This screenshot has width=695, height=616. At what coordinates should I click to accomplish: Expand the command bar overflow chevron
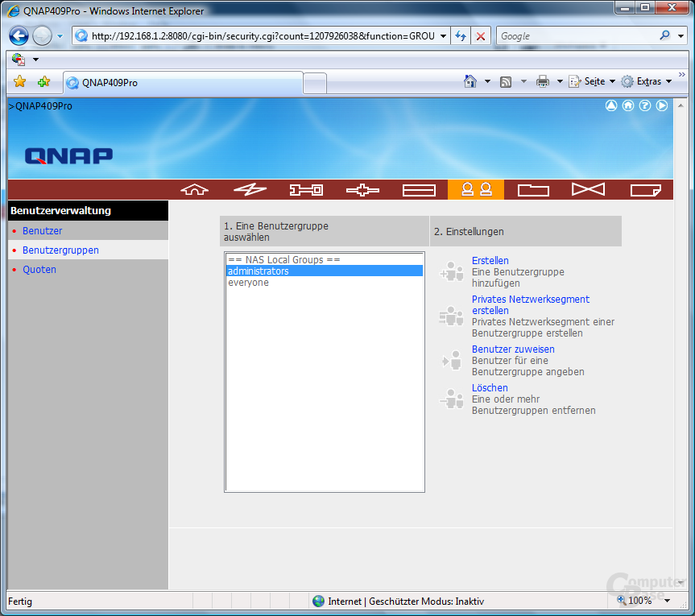click(x=681, y=75)
